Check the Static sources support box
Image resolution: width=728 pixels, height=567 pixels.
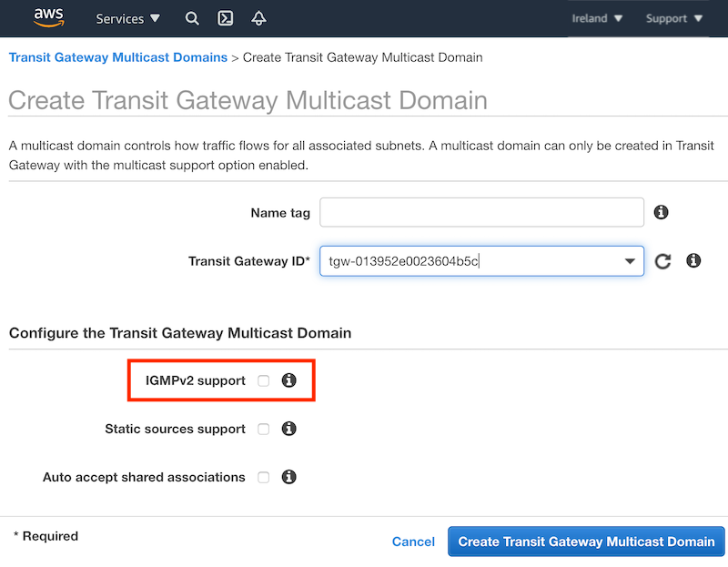click(262, 429)
